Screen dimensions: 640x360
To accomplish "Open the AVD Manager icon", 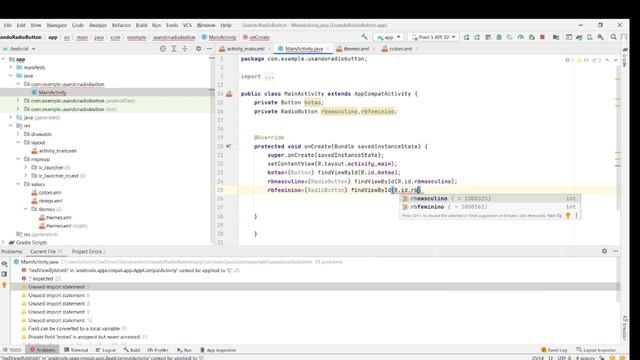I will pos(590,37).
